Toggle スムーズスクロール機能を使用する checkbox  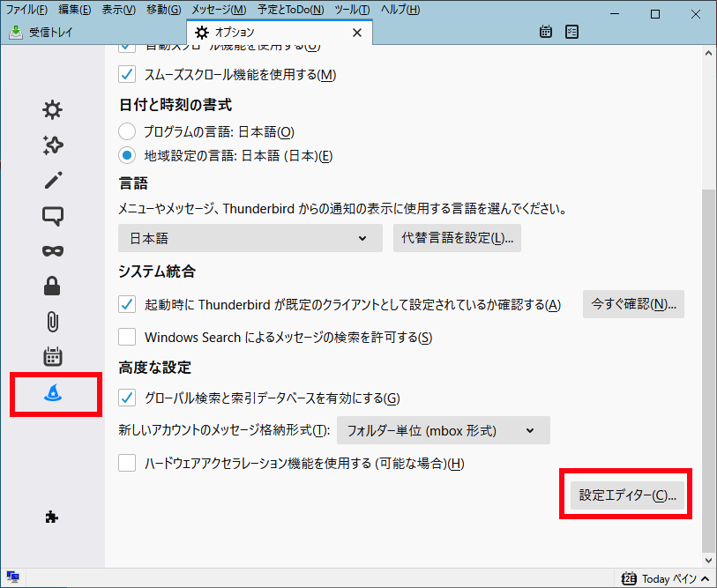point(127,74)
